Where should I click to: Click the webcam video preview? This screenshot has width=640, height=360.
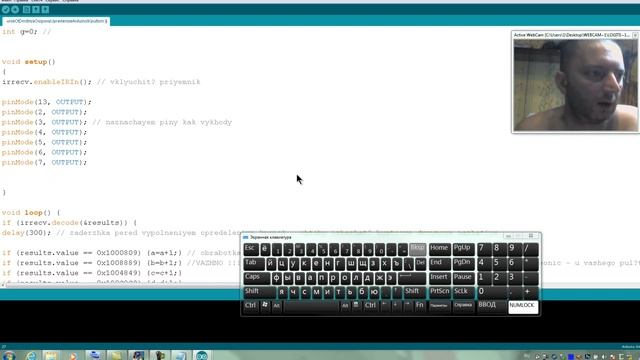575,85
